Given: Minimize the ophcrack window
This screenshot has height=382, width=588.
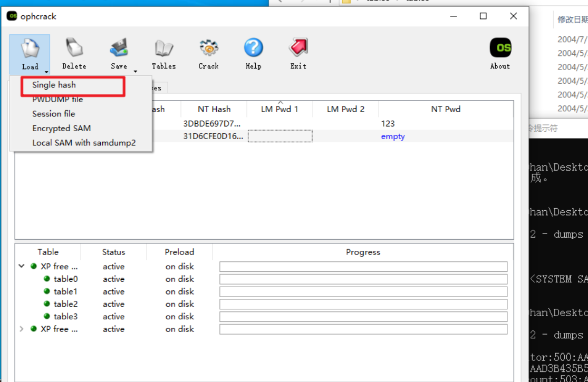Looking at the screenshot, I should coord(454,16).
